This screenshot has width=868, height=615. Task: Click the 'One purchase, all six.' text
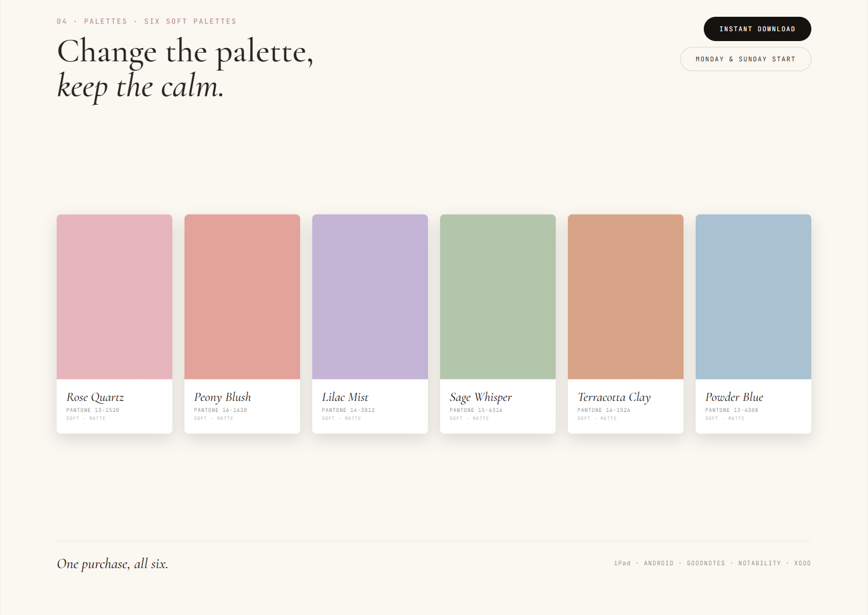point(113,564)
